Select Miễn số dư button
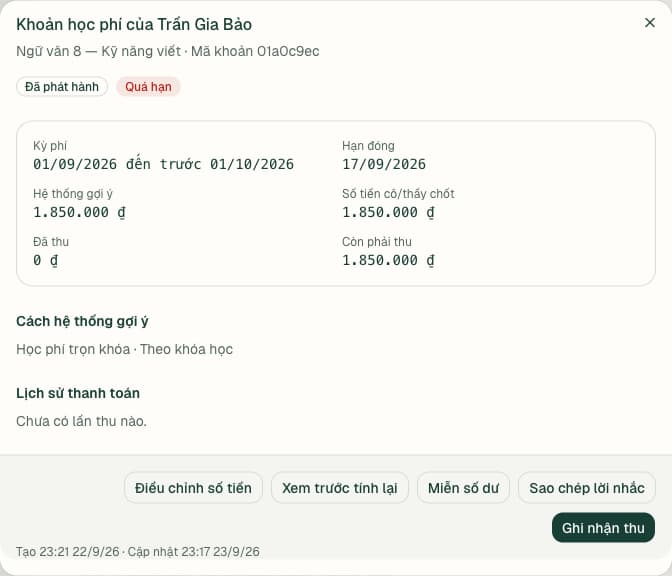 click(463, 488)
